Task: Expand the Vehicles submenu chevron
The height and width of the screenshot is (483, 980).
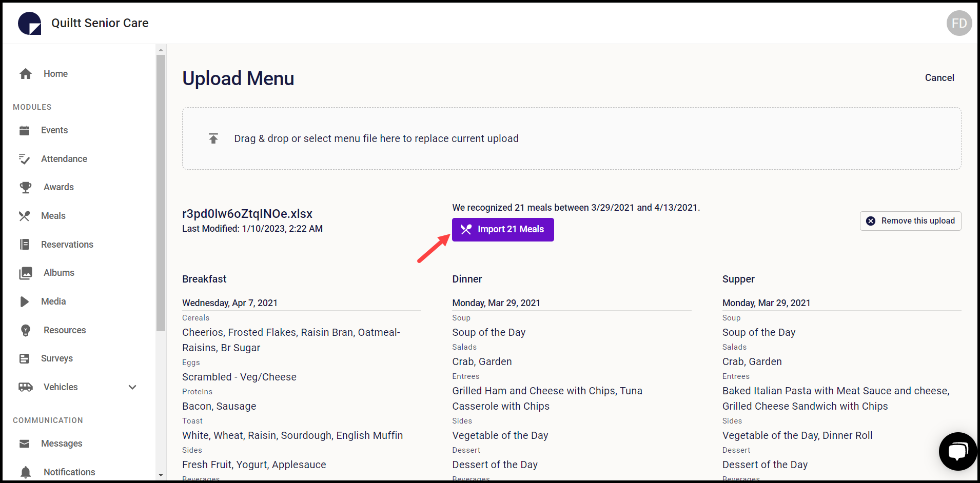Action: coord(132,387)
